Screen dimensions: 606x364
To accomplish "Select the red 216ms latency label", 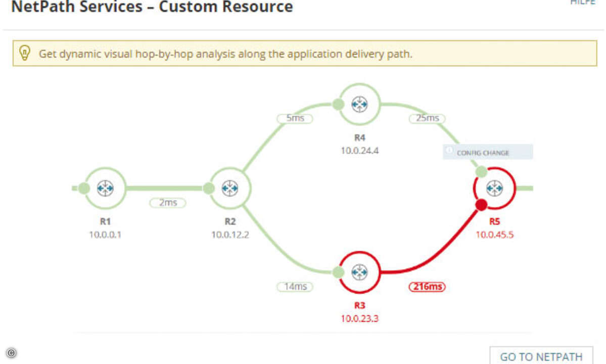I will click(x=427, y=287).
